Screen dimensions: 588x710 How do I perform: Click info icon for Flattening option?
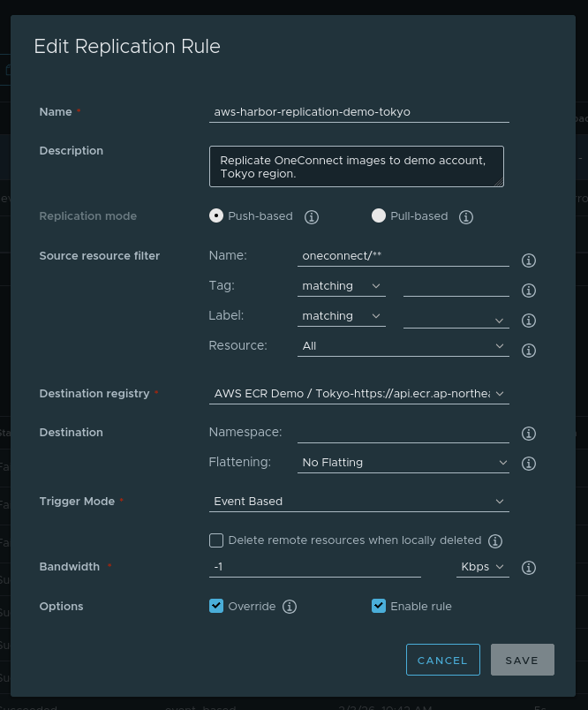[529, 464]
